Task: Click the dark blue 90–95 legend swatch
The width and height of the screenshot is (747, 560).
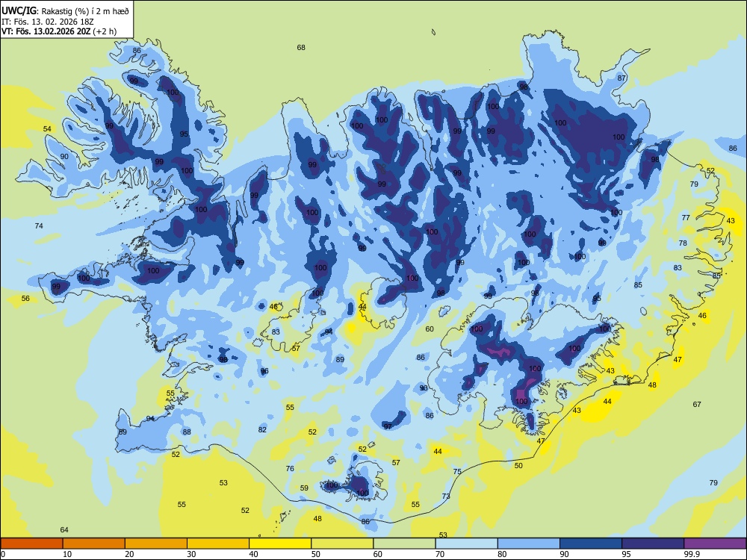Action: coord(591,544)
